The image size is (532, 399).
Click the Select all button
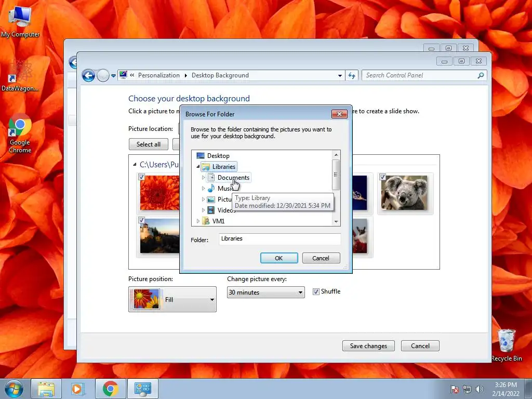tap(149, 144)
